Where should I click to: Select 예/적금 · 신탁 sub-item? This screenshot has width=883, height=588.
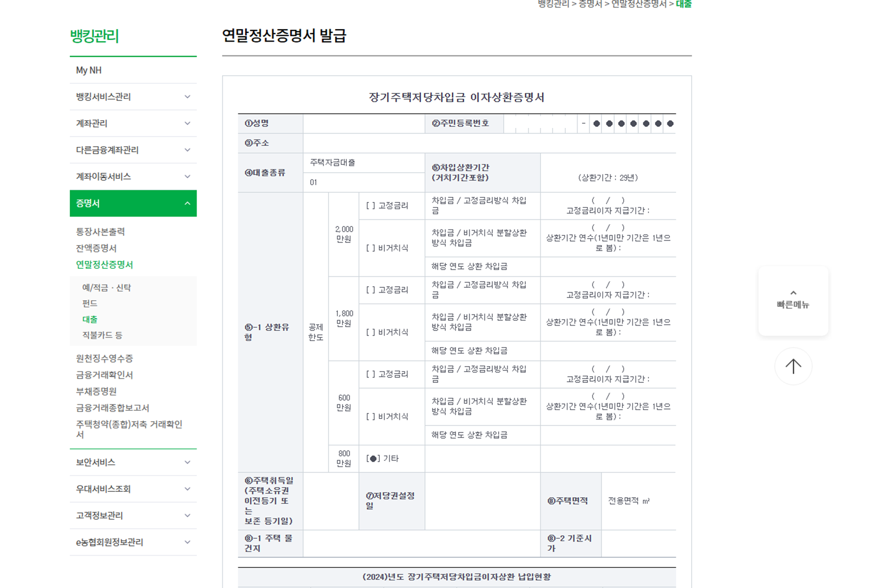(x=106, y=288)
